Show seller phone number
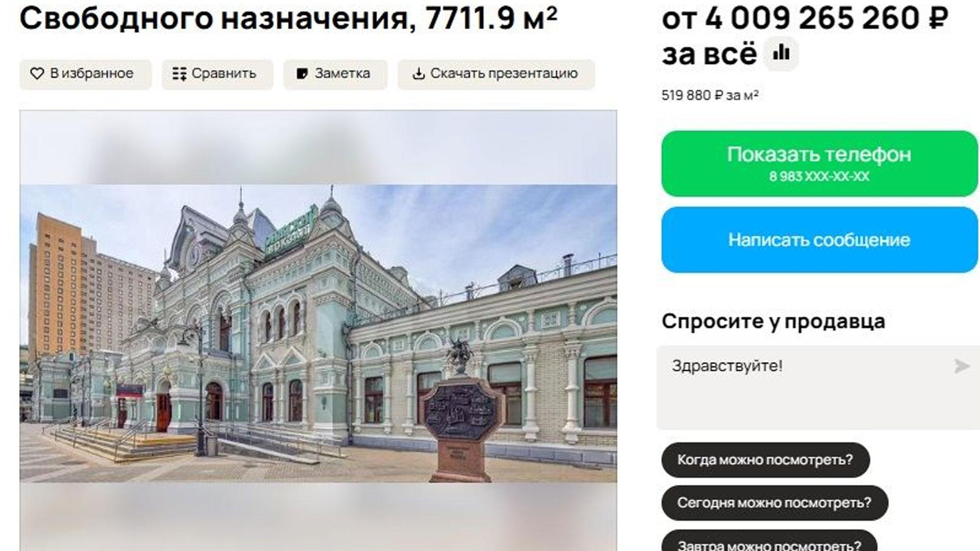The height and width of the screenshot is (551, 980). [819, 163]
